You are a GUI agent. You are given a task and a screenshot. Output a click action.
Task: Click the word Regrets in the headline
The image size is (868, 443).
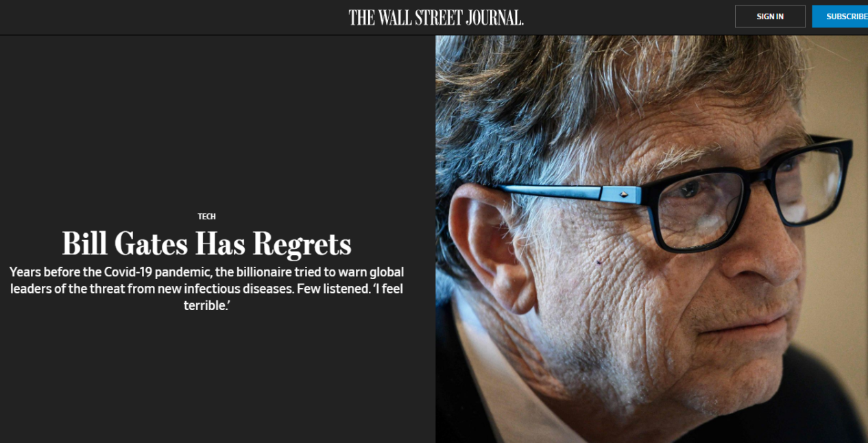coord(302,244)
